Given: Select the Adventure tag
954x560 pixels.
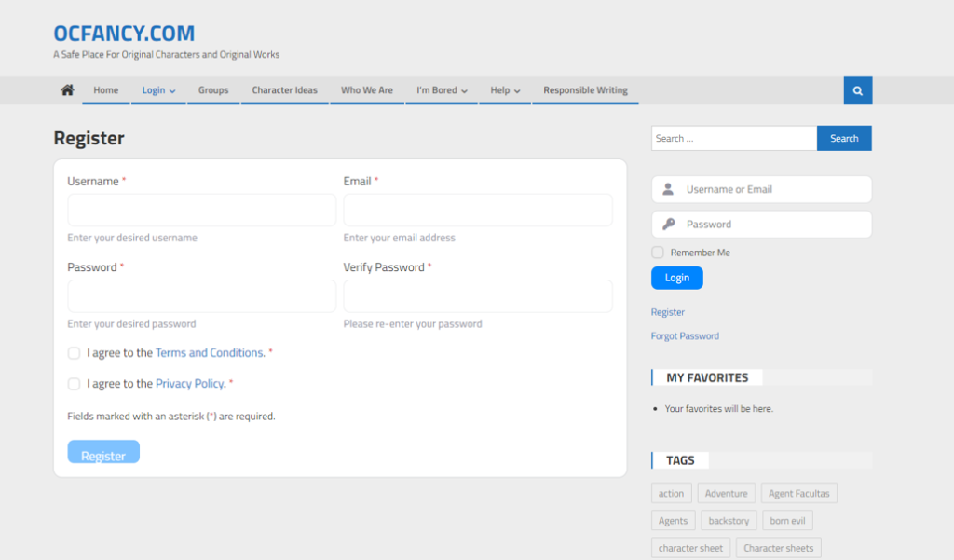Looking at the screenshot, I should point(726,492).
